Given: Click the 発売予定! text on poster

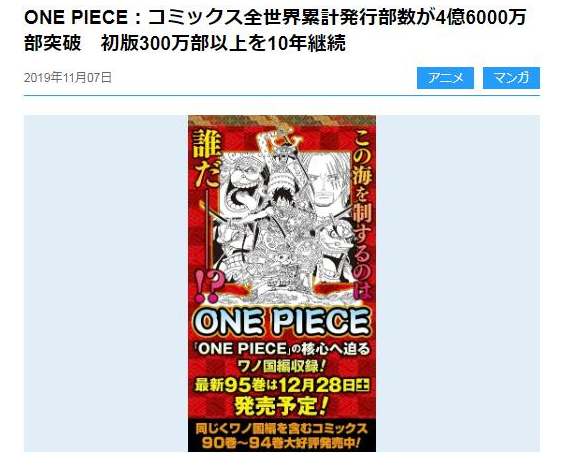Looking at the screenshot, I should 281,405.
